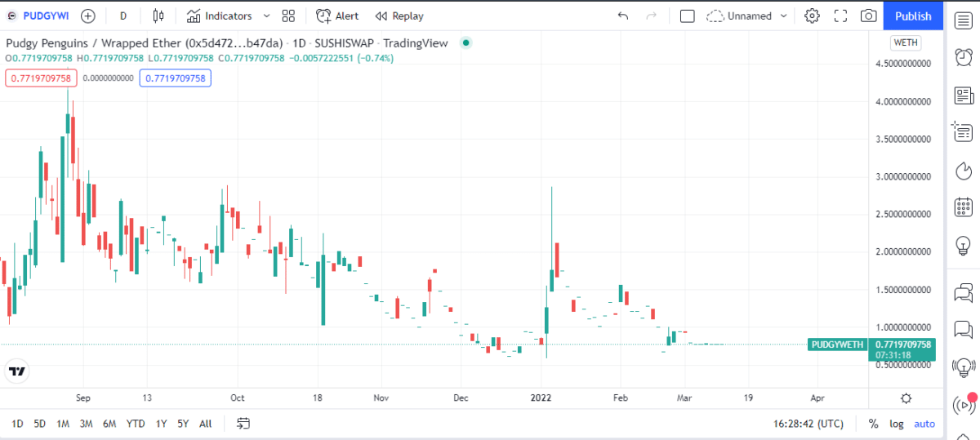Change the D interval selector
980x440 pixels.
pos(123,16)
